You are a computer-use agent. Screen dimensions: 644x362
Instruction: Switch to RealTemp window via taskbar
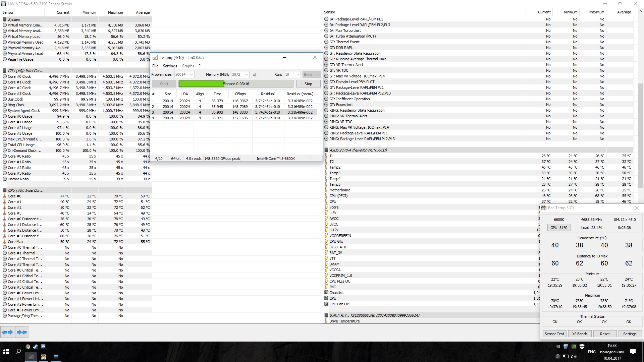pyautogui.click(x=44, y=357)
